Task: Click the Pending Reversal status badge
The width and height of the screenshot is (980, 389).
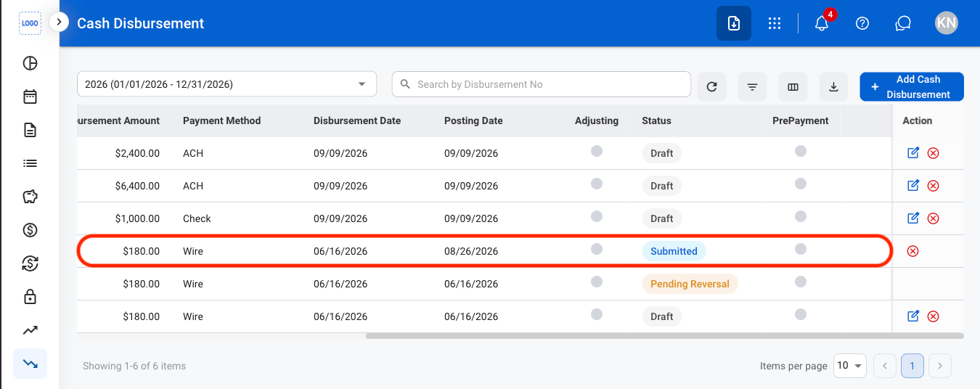Action: [690, 284]
